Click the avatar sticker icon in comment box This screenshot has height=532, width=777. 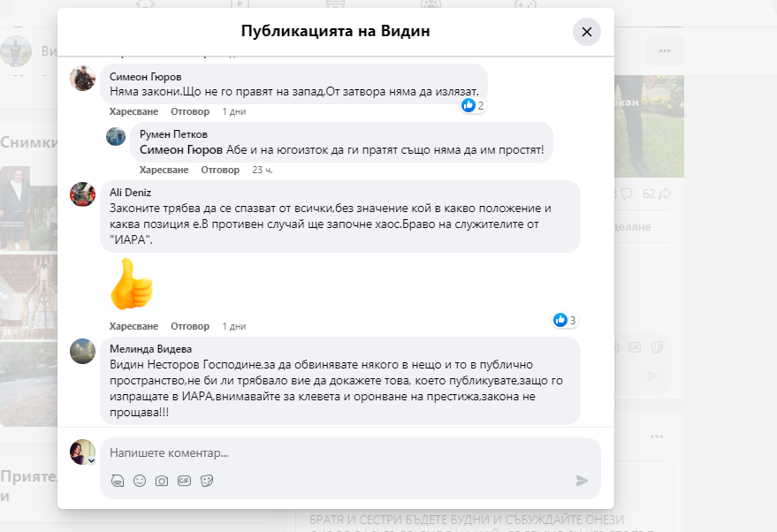(x=118, y=481)
